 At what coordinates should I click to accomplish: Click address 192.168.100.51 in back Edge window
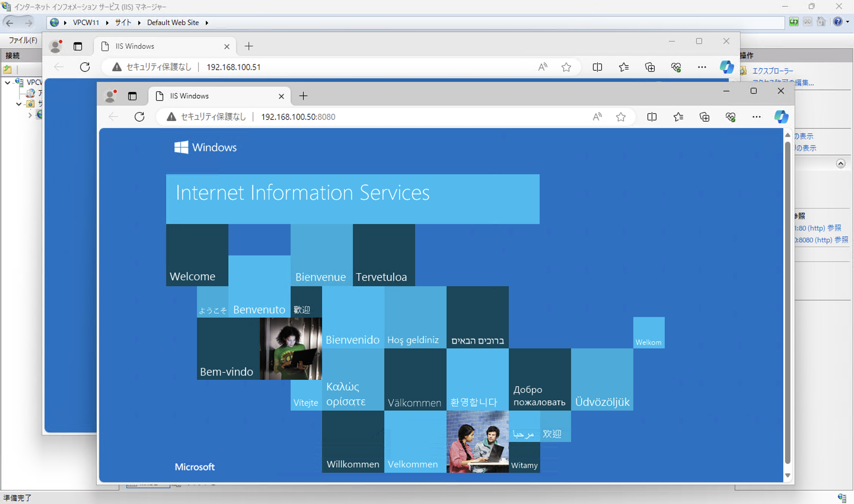coord(233,67)
